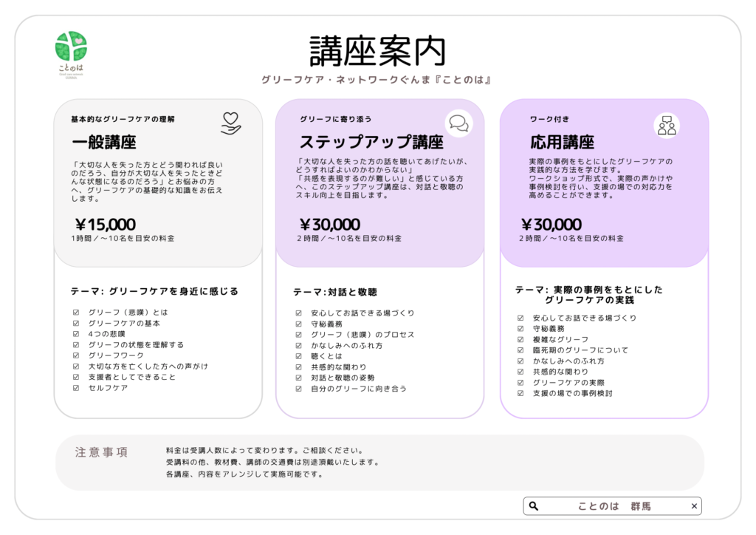Click the heart-in-hand icon on 一般講座
756x535 pixels.
pos(231,123)
